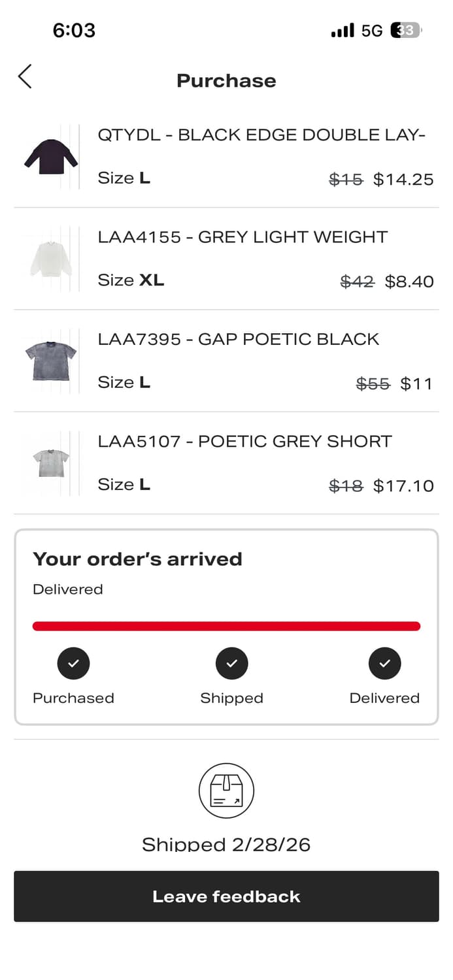Open the grey lightweight sweater thumbnail
The image size is (453, 980).
tap(51, 259)
